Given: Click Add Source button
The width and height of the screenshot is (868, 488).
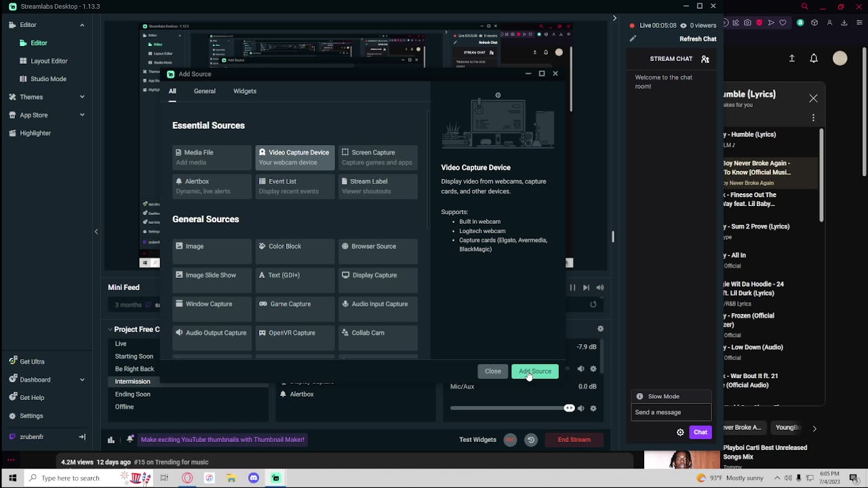Looking at the screenshot, I should (535, 371).
